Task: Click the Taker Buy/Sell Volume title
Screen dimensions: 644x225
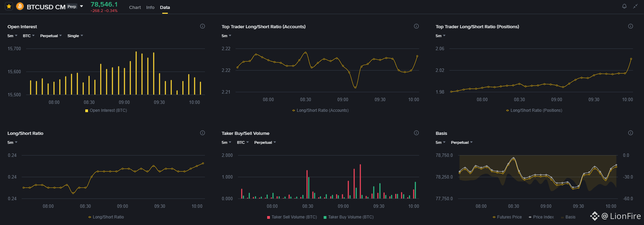Action: coord(245,133)
